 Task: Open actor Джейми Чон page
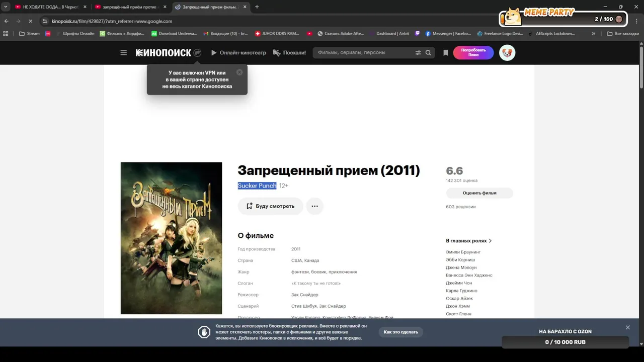[x=459, y=283]
